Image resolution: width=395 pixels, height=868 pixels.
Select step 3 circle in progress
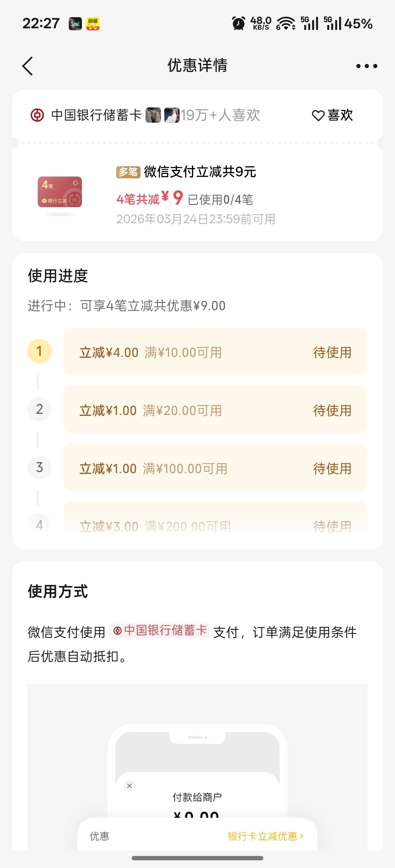39,467
